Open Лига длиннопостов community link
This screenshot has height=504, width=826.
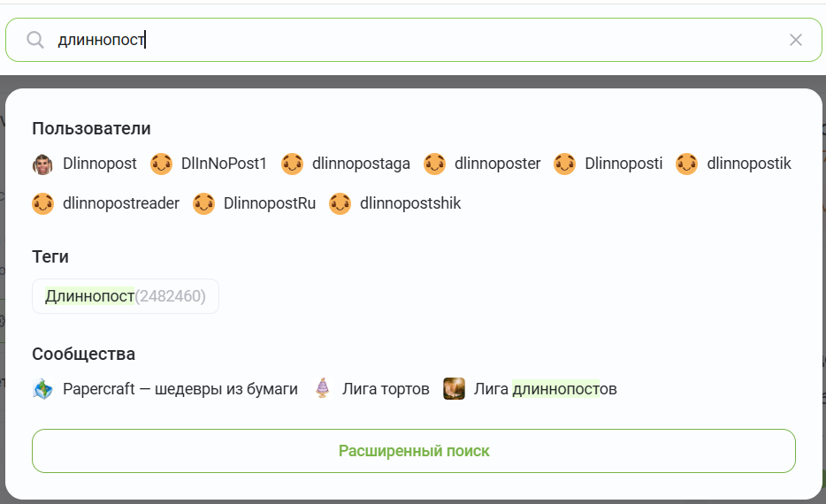click(546, 389)
